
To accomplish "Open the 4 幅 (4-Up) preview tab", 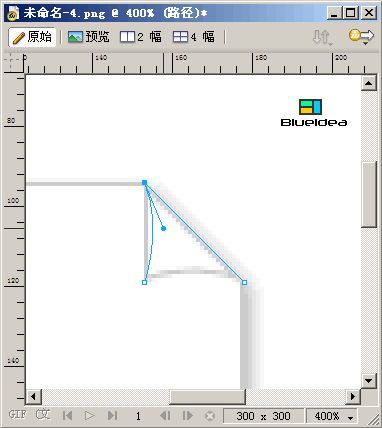I will pyautogui.click(x=194, y=37).
